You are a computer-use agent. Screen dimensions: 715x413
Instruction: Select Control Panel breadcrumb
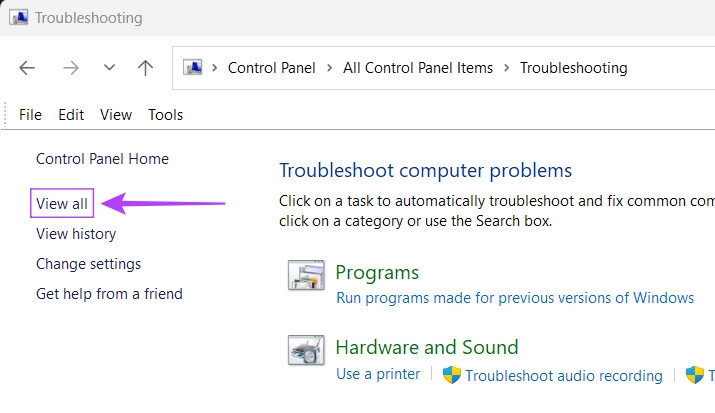pyautogui.click(x=271, y=68)
